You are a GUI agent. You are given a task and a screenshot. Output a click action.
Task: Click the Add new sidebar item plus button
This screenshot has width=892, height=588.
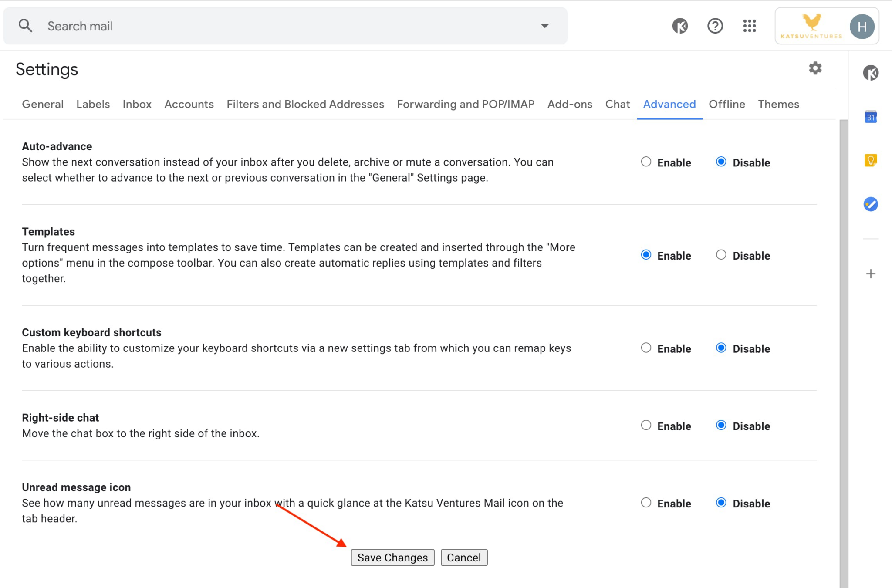(871, 272)
